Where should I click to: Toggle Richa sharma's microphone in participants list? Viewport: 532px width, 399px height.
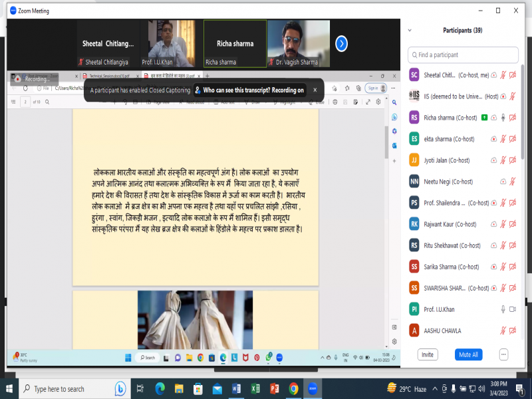coord(503,118)
